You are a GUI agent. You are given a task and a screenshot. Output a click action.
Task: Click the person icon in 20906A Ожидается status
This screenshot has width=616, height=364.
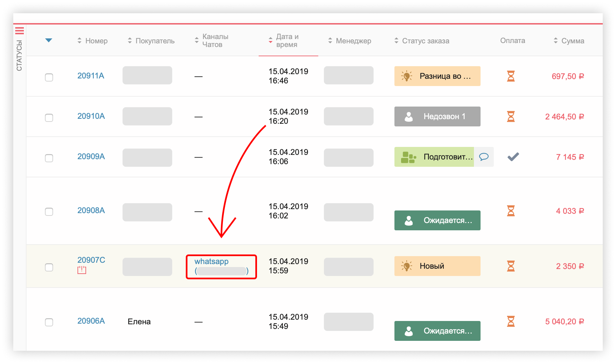[x=409, y=331]
